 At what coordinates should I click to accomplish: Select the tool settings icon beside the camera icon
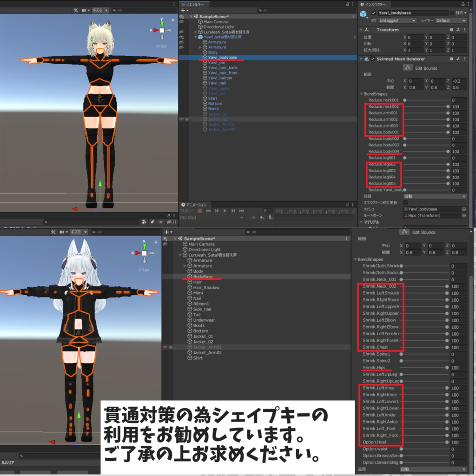click(x=76, y=10)
